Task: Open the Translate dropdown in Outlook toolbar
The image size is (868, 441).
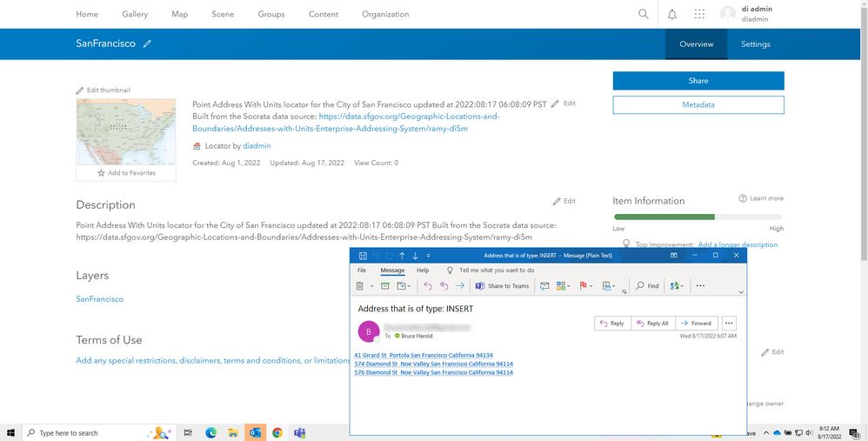Action: click(677, 286)
